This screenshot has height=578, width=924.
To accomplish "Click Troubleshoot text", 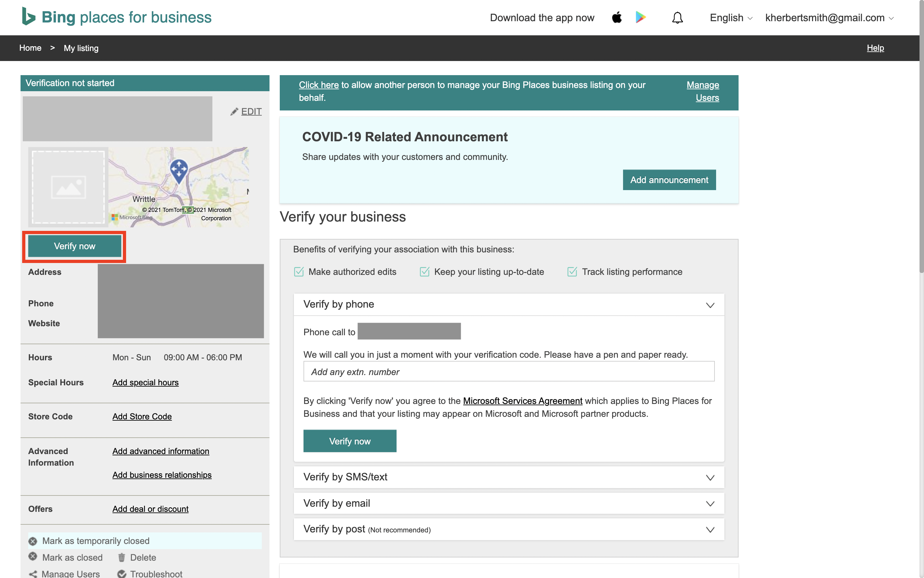I will [156, 574].
